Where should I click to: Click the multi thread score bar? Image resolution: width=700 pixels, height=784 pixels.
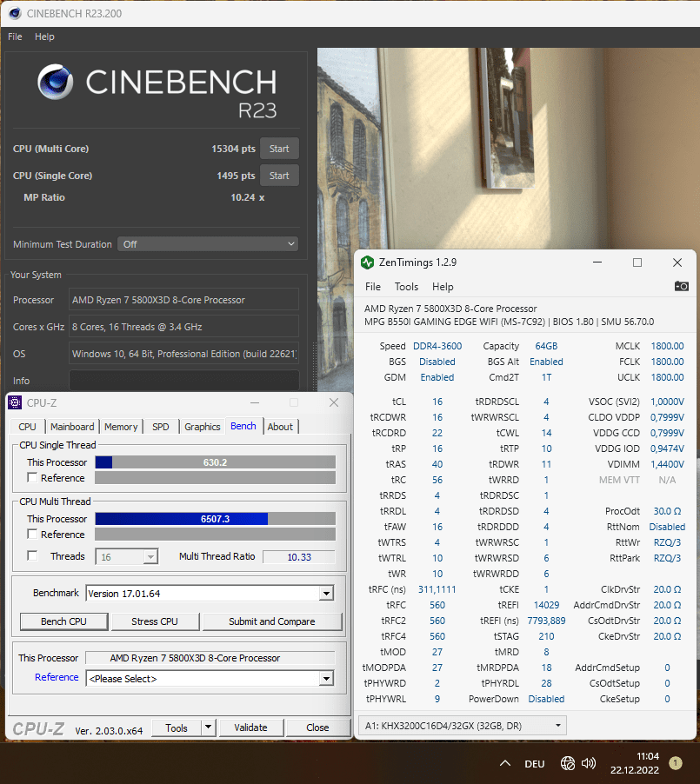point(215,519)
